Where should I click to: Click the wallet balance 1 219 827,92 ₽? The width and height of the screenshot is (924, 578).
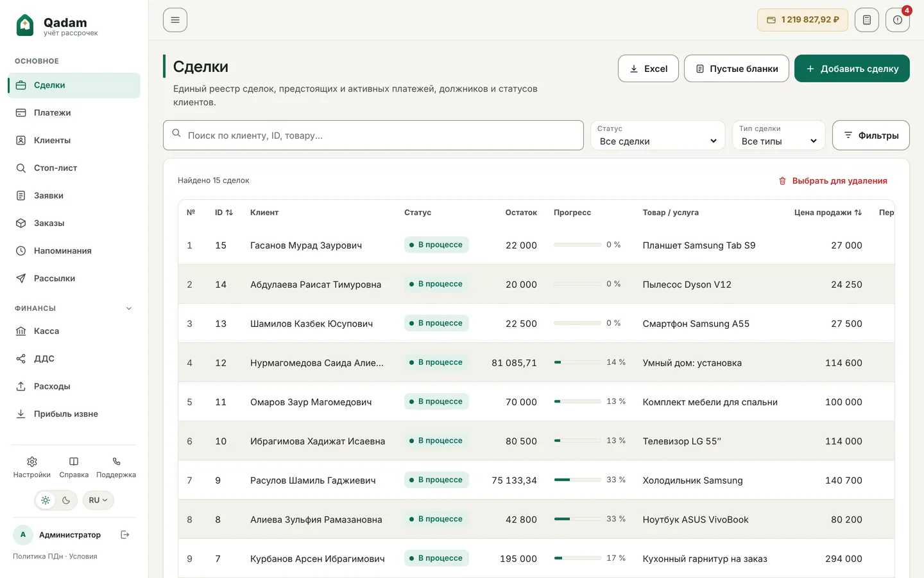[x=803, y=20]
